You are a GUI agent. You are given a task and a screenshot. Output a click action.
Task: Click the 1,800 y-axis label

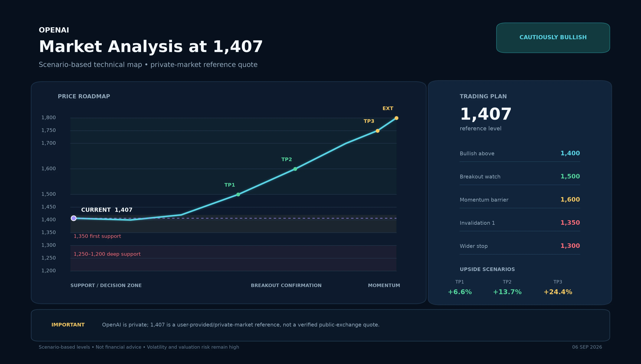coord(49,117)
